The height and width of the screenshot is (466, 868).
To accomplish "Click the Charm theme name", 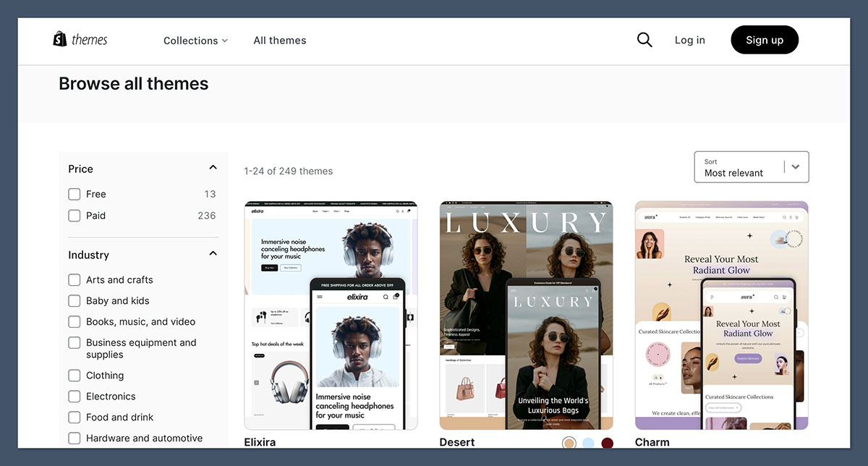I will pos(652,442).
